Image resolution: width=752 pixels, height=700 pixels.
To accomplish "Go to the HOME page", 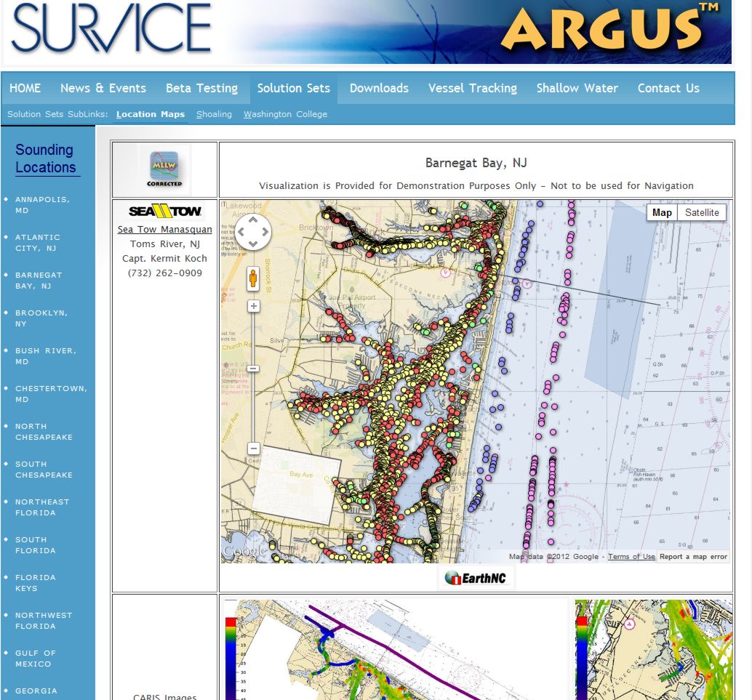I will click(x=25, y=88).
